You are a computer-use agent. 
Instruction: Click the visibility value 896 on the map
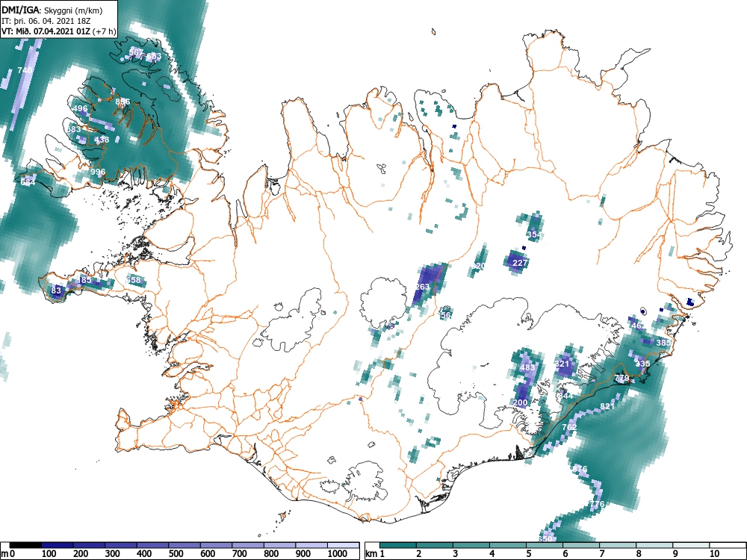(123, 102)
